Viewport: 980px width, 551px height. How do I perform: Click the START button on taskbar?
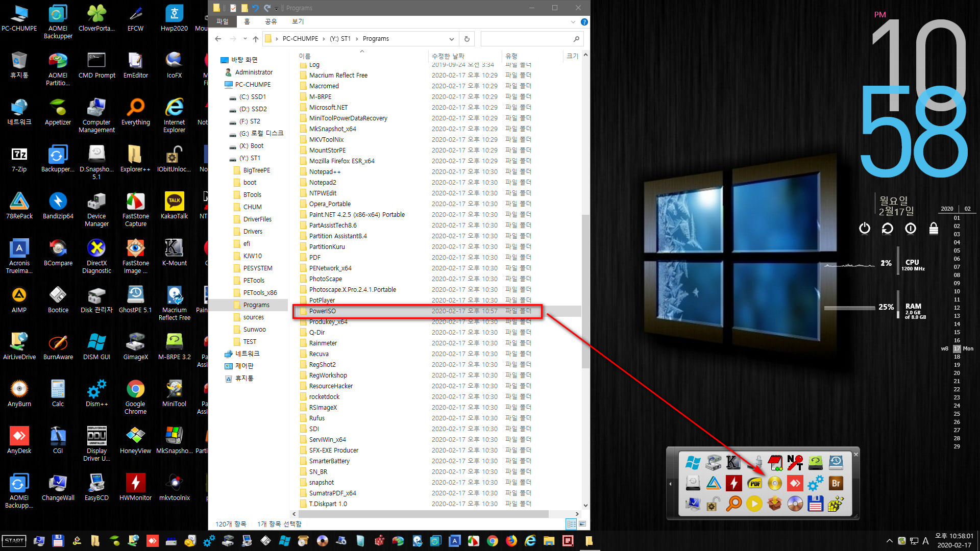click(14, 541)
